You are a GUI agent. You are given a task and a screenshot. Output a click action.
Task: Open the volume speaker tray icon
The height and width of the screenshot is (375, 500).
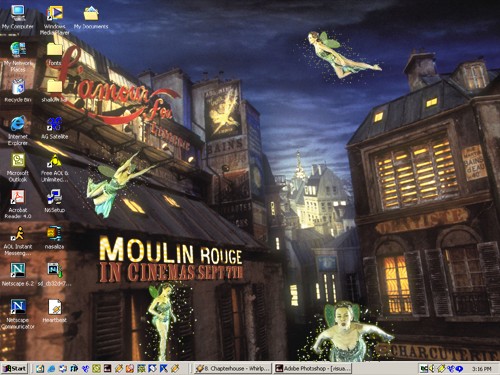click(x=432, y=368)
